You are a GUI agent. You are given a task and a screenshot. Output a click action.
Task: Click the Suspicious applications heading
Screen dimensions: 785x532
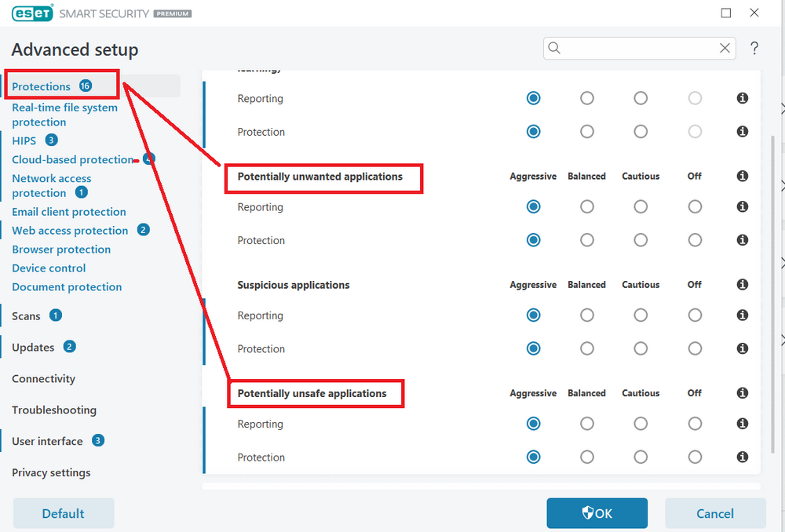coord(294,285)
